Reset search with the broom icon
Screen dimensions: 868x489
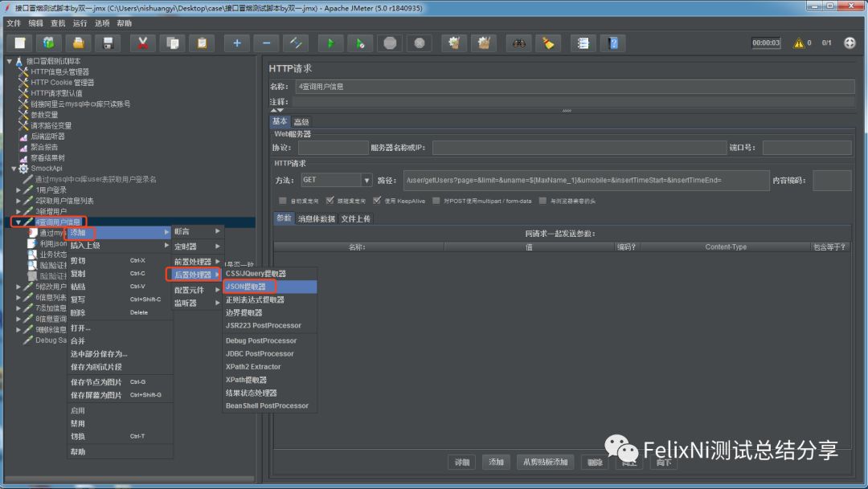548,43
